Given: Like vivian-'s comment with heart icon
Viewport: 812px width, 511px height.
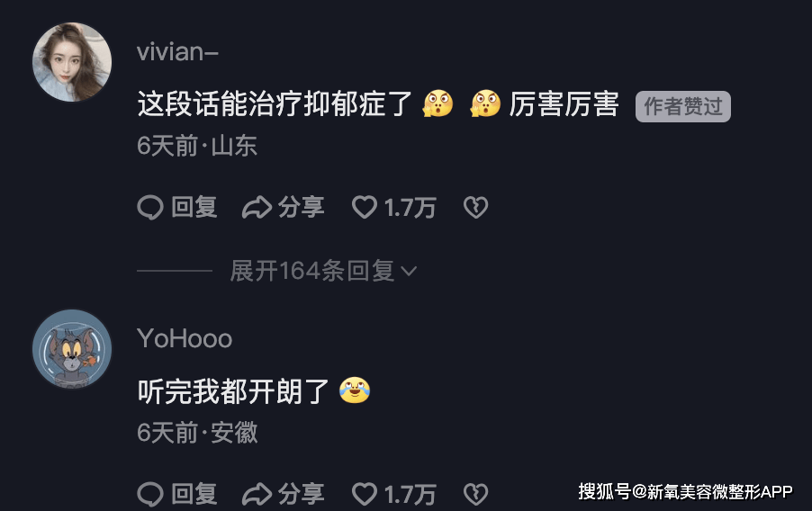Looking at the screenshot, I should tap(365, 207).
